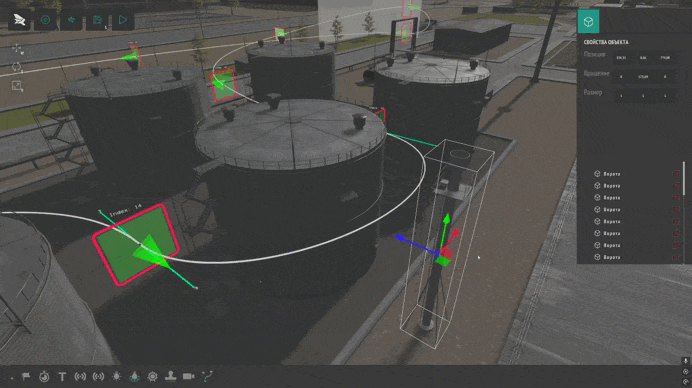
Task: Select the Scale gizmo tool
Action: coord(17,86)
